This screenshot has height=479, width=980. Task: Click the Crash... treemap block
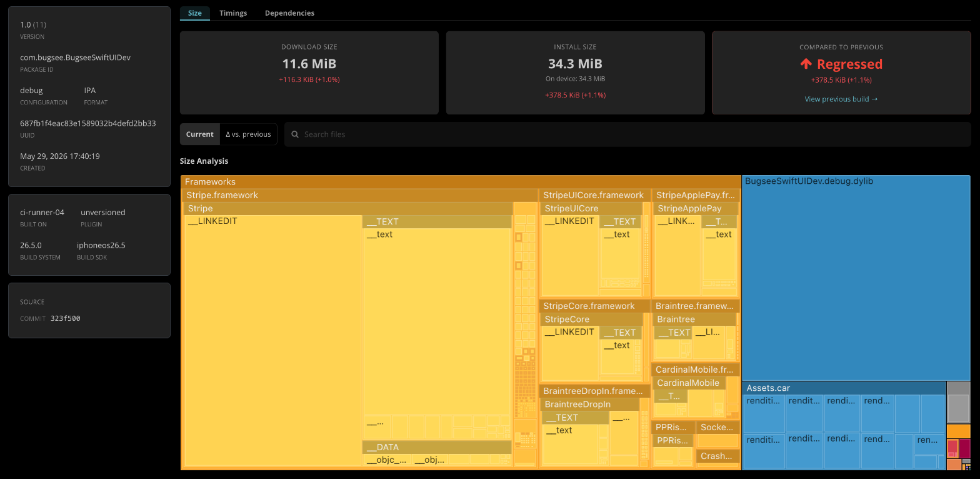718,456
